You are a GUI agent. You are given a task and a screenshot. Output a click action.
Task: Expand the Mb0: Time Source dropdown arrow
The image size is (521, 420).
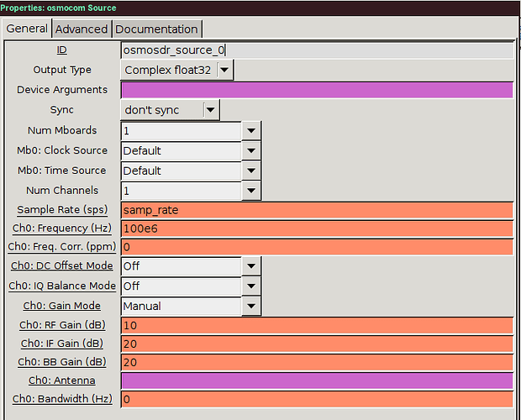click(x=251, y=171)
